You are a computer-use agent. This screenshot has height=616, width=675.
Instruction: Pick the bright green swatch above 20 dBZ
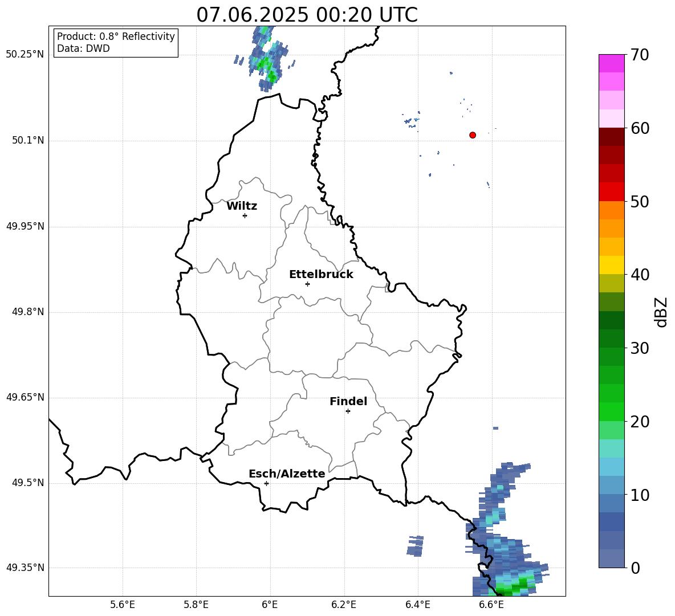[x=612, y=411]
